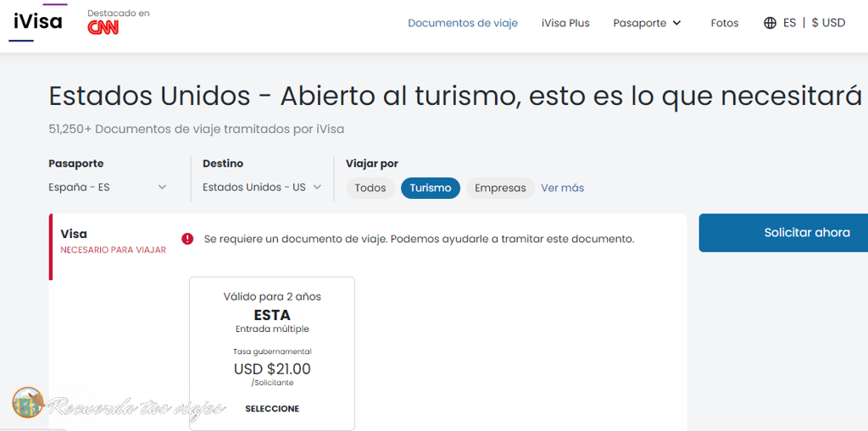Open passport country dropdown España - ES
This screenshot has height=431, width=868.
[108, 187]
